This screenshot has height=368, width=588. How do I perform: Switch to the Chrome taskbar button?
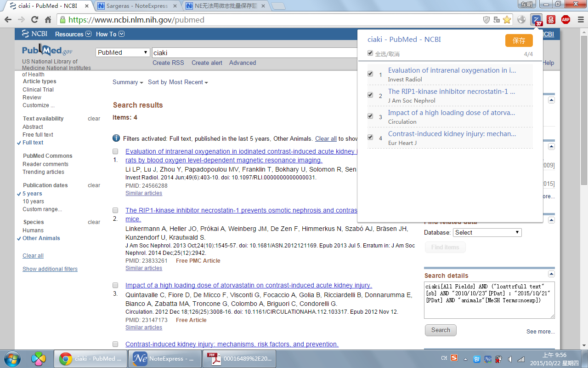tap(90, 358)
